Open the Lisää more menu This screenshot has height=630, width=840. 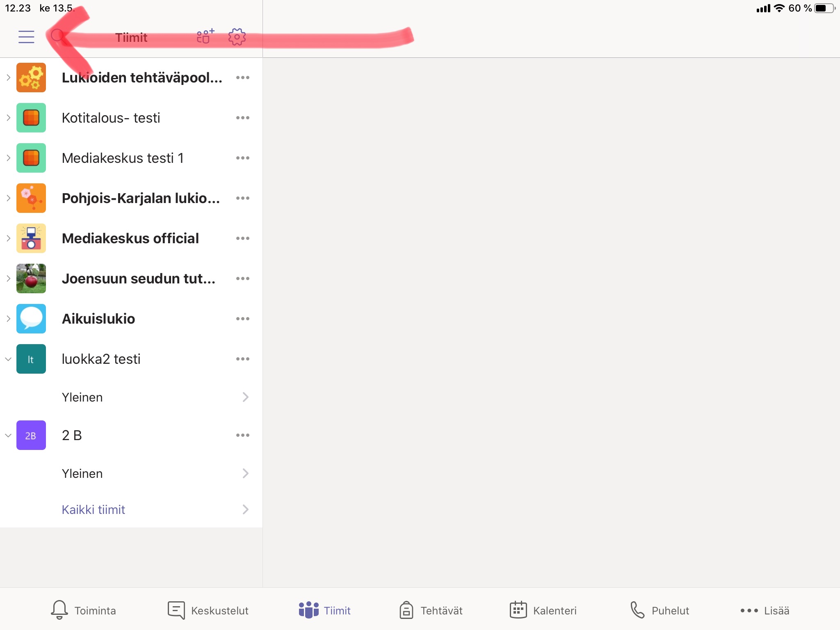click(x=765, y=610)
